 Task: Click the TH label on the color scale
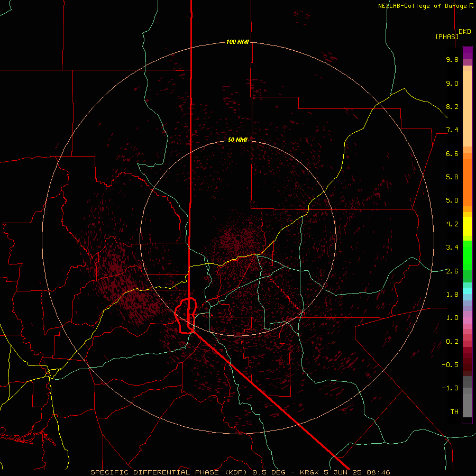(x=454, y=412)
